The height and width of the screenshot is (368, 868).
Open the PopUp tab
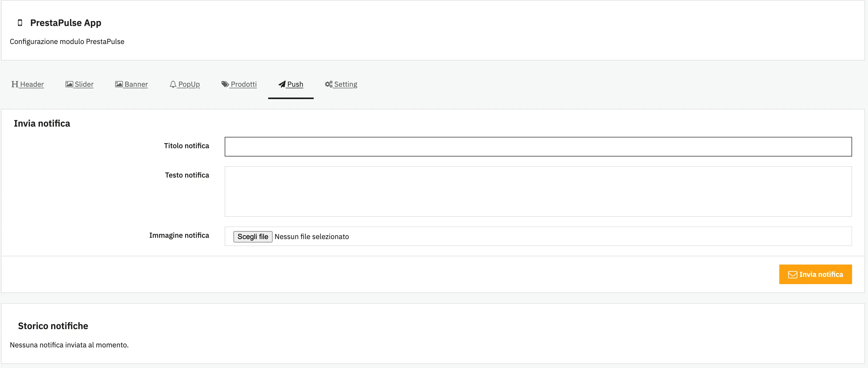pos(189,84)
